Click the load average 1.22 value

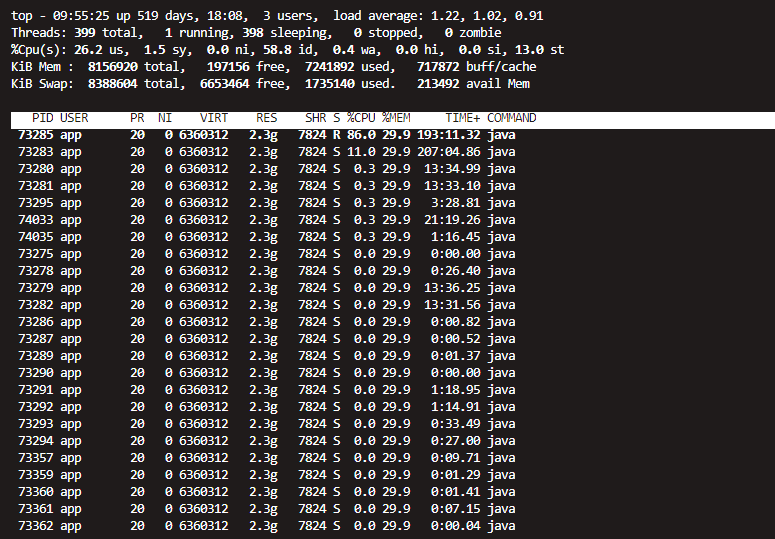[451, 16]
